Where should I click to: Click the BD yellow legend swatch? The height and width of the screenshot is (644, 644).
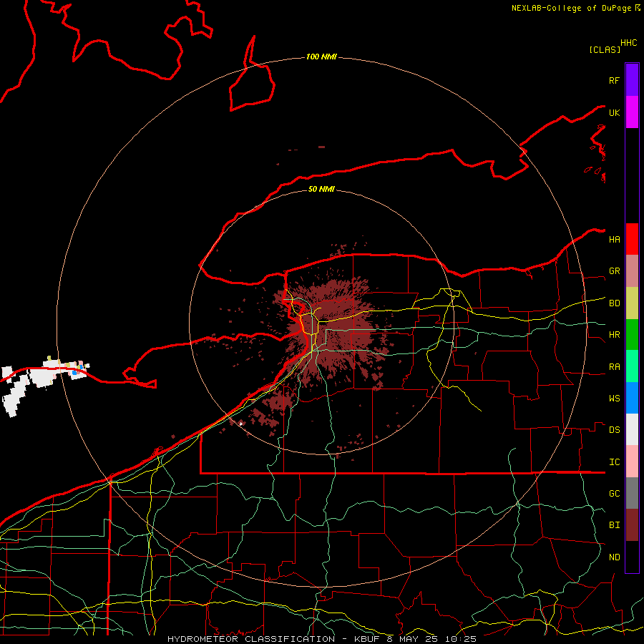tap(632, 303)
